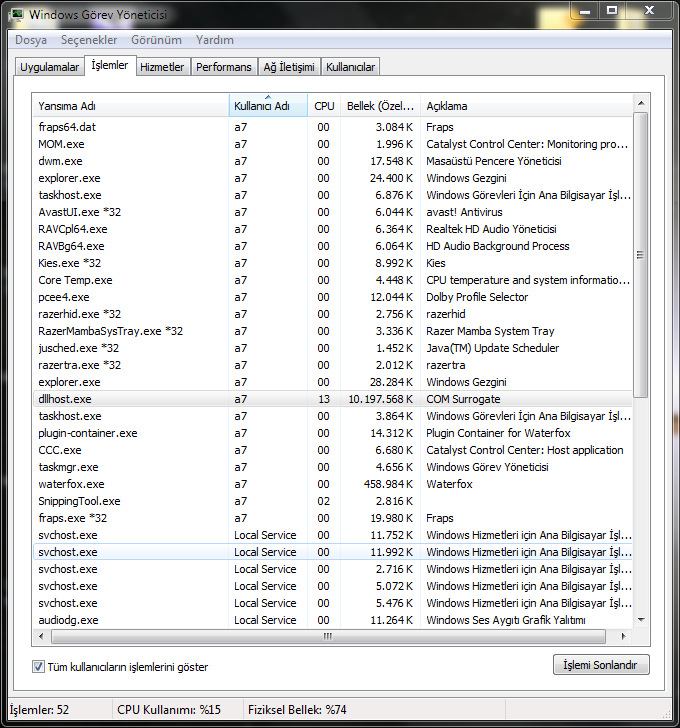Image resolution: width=680 pixels, height=728 pixels.
Task: Sort by Bellek (Özel...) column header
Action: [380, 106]
